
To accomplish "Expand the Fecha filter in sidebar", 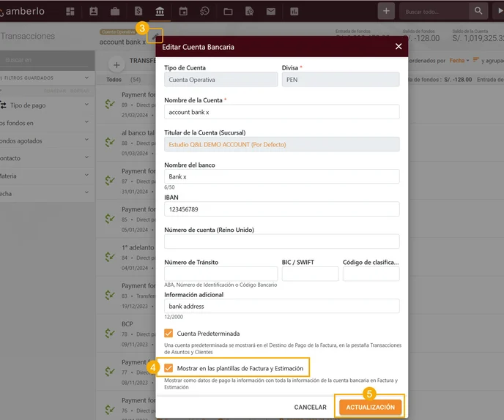I will (86, 192).
